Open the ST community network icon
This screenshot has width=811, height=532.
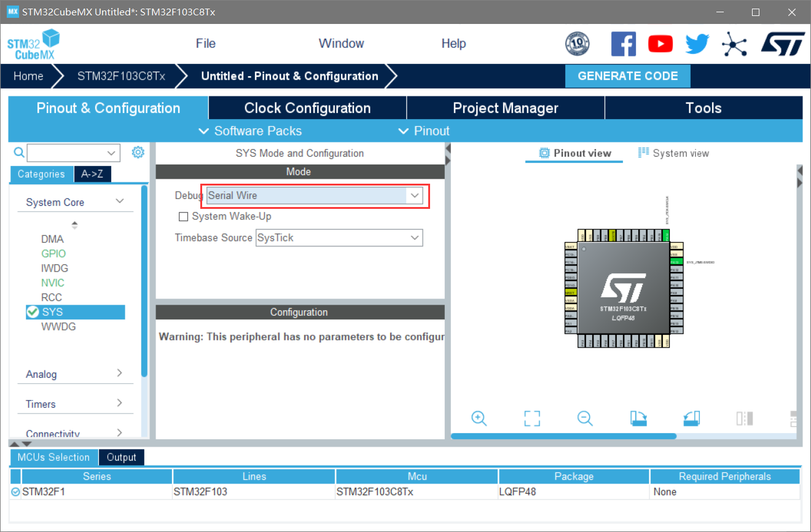tap(735, 44)
